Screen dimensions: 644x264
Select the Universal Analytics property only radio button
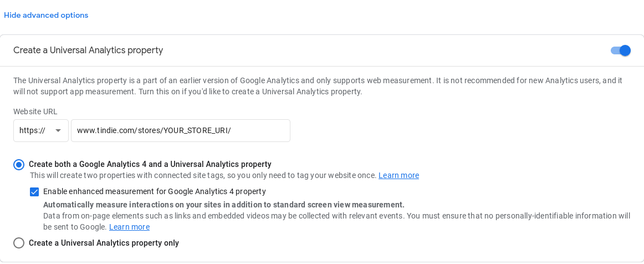19,243
